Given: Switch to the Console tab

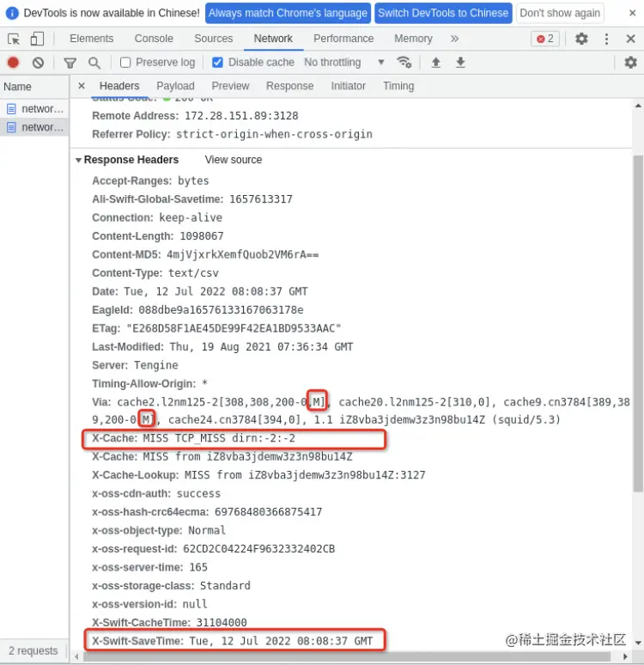Looking at the screenshot, I should (154, 39).
